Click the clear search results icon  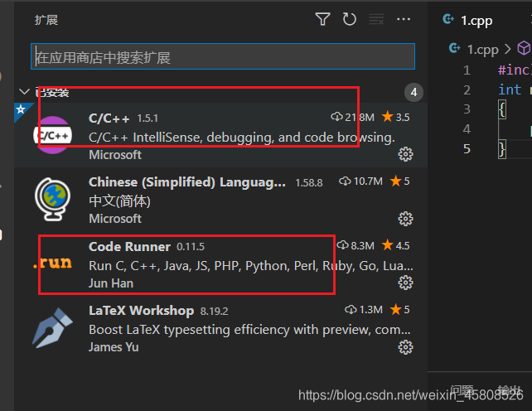click(376, 19)
